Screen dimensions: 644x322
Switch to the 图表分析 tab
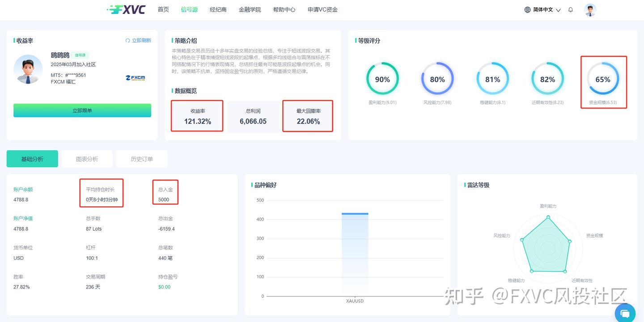click(87, 159)
